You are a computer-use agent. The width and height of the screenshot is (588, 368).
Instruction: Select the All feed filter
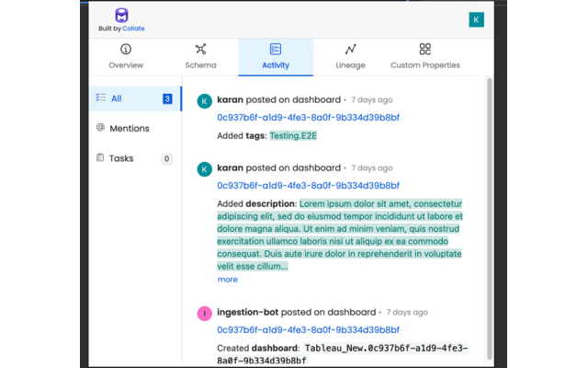pyautogui.click(x=135, y=98)
